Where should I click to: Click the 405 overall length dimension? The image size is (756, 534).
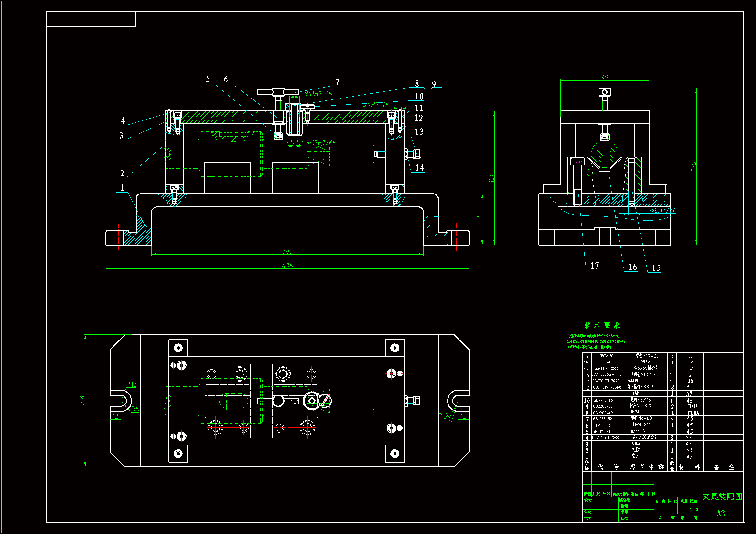(x=287, y=265)
